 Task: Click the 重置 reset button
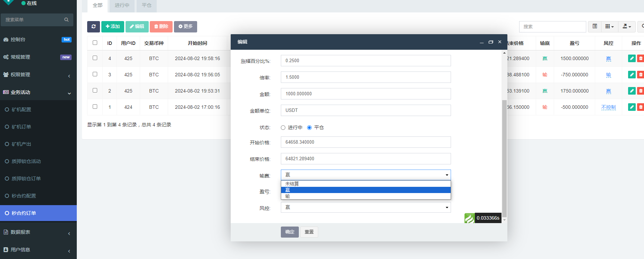coord(309,232)
